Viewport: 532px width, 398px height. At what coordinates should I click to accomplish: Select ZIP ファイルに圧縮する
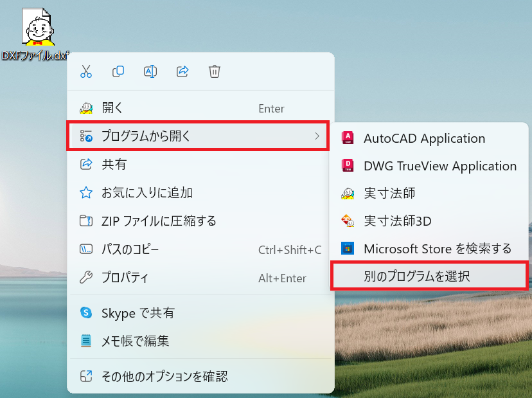(x=200, y=221)
